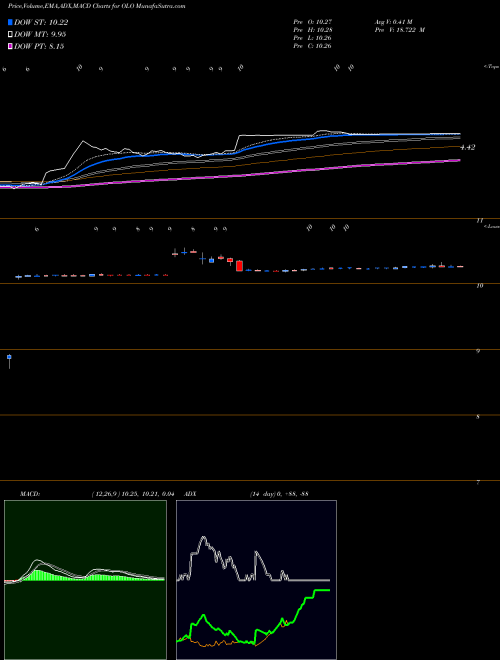Click the 'MACD:' panel heading
500x660 pixels.
click(x=30, y=494)
